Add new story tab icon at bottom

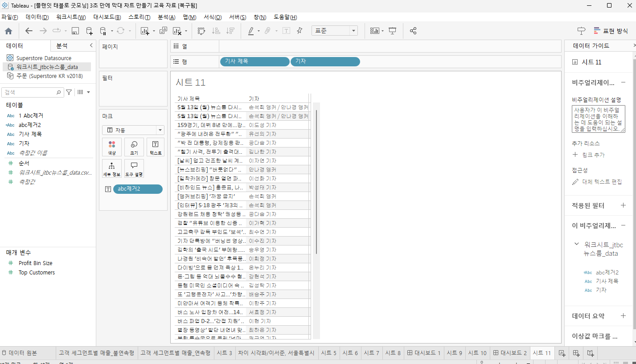tap(591, 353)
